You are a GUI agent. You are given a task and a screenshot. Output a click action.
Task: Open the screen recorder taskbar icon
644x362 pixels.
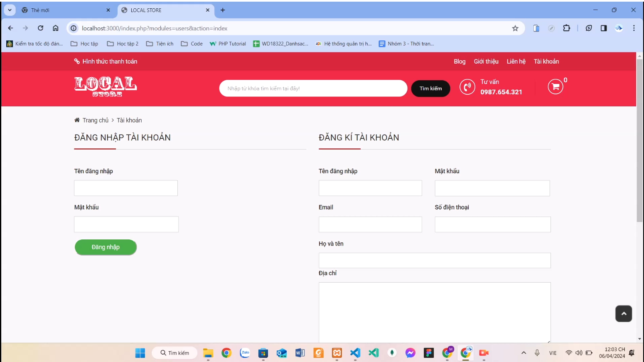(x=484, y=353)
